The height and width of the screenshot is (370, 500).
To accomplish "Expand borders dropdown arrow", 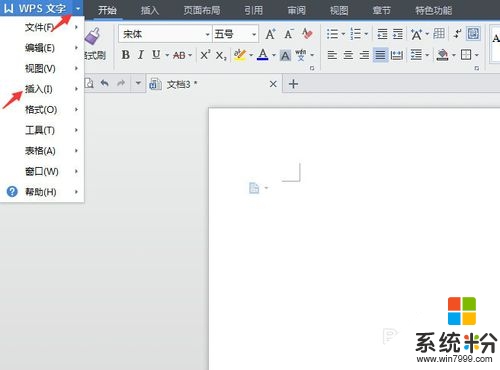I will pos(477,55).
